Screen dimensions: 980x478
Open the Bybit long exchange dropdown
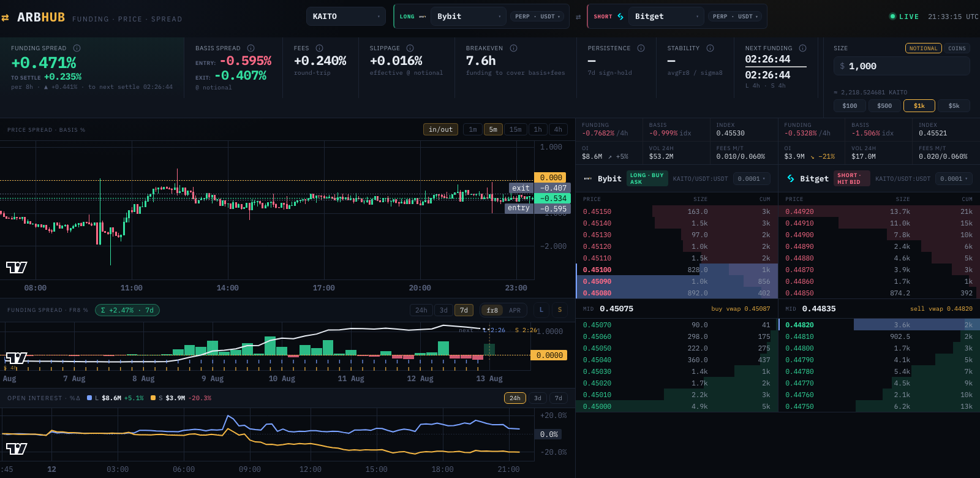[469, 17]
